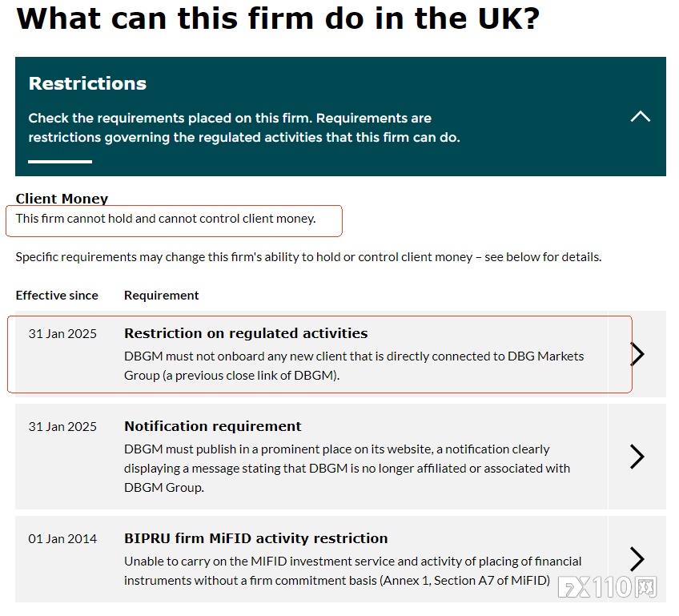This screenshot has width=679, height=616.
Task: Open Restriction on regulated activities arrow
Action: click(x=637, y=354)
